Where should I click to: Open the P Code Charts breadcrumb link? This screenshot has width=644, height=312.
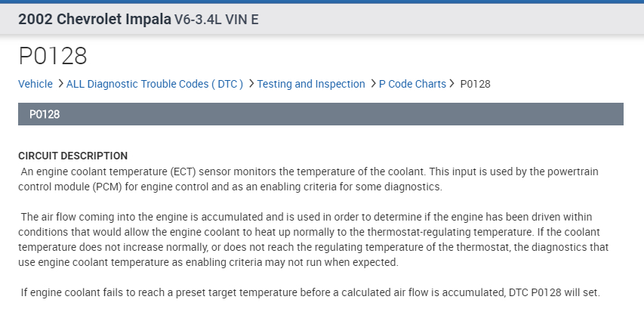[x=412, y=84]
